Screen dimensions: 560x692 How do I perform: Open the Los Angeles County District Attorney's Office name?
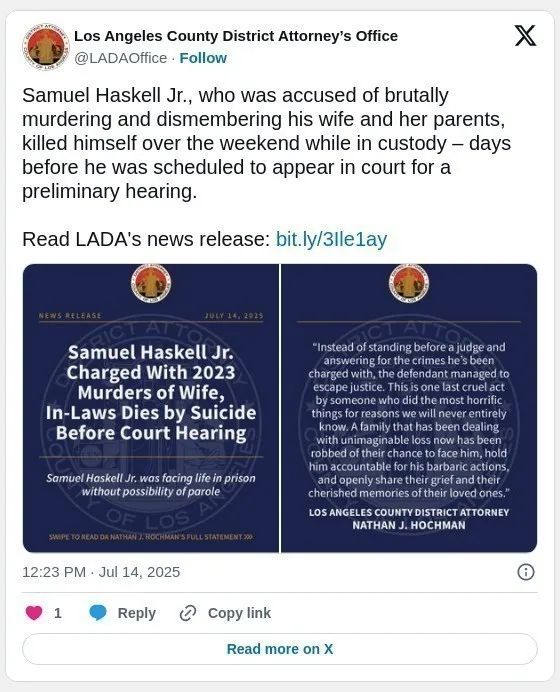tap(236, 36)
